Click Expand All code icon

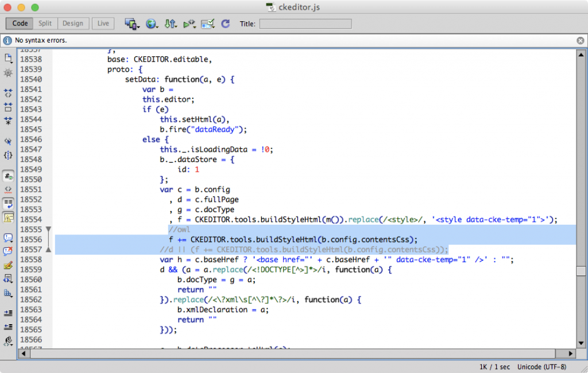pyautogui.click(x=8, y=121)
